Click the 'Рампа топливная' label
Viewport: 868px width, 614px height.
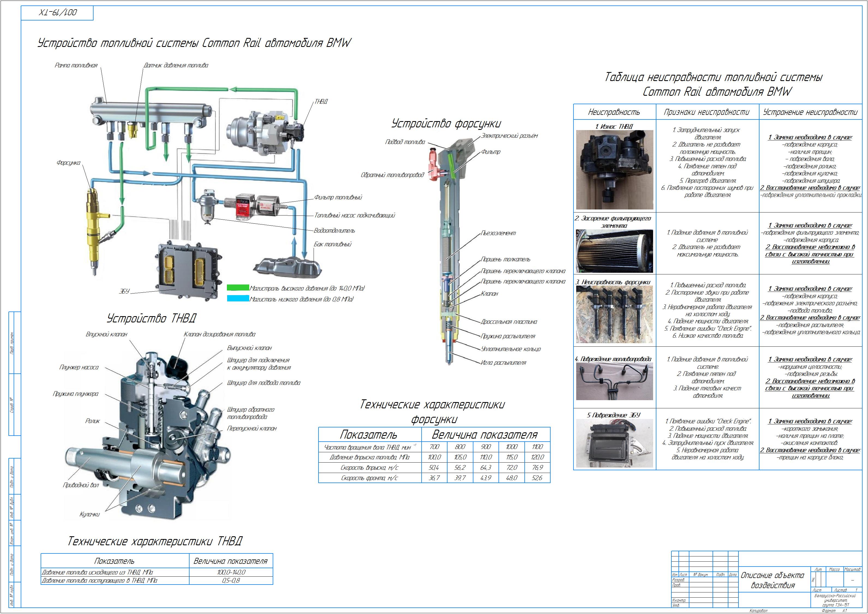pos(76,65)
